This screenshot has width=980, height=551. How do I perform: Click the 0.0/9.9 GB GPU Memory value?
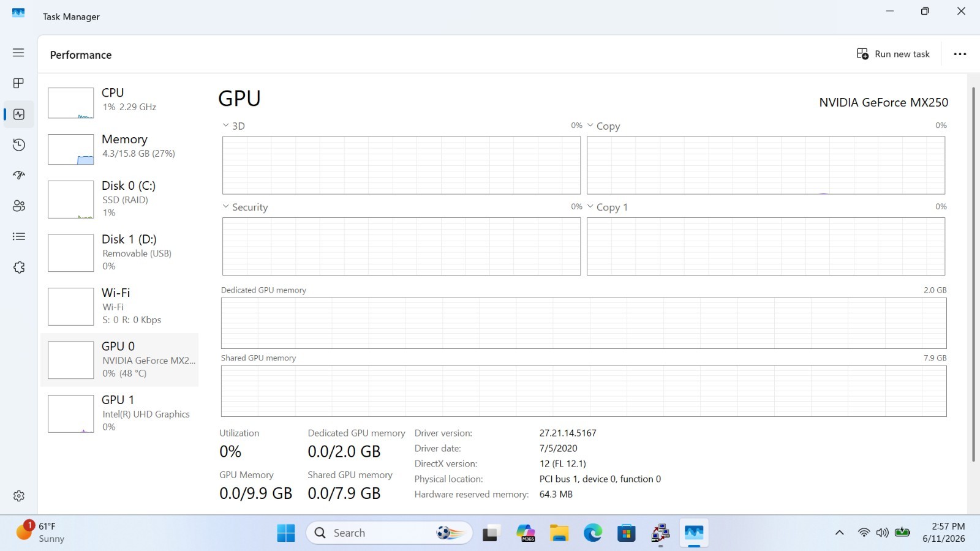pyautogui.click(x=256, y=493)
